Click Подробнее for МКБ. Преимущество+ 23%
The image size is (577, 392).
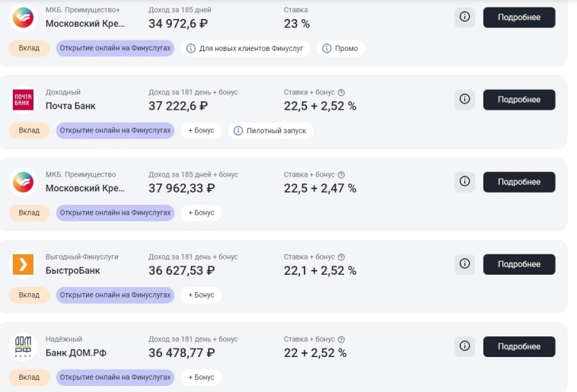click(x=518, y=18)
